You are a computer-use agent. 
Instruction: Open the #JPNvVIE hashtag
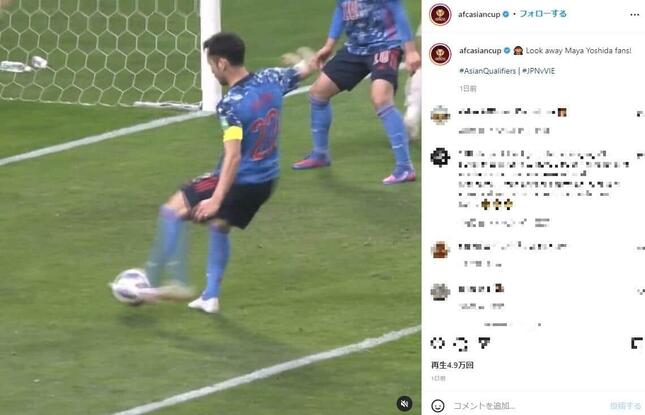coord(538,71)
